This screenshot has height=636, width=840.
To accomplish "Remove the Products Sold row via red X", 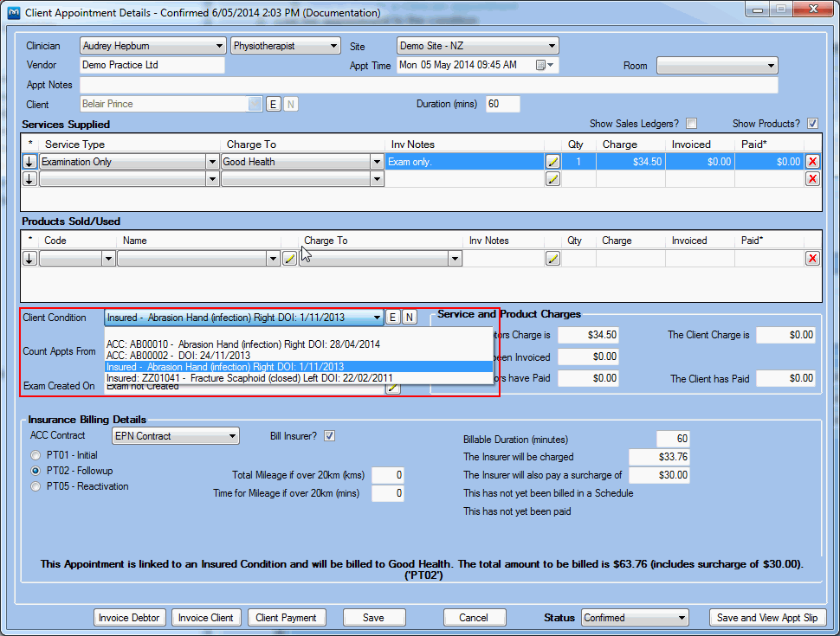I will click(812, 259).
